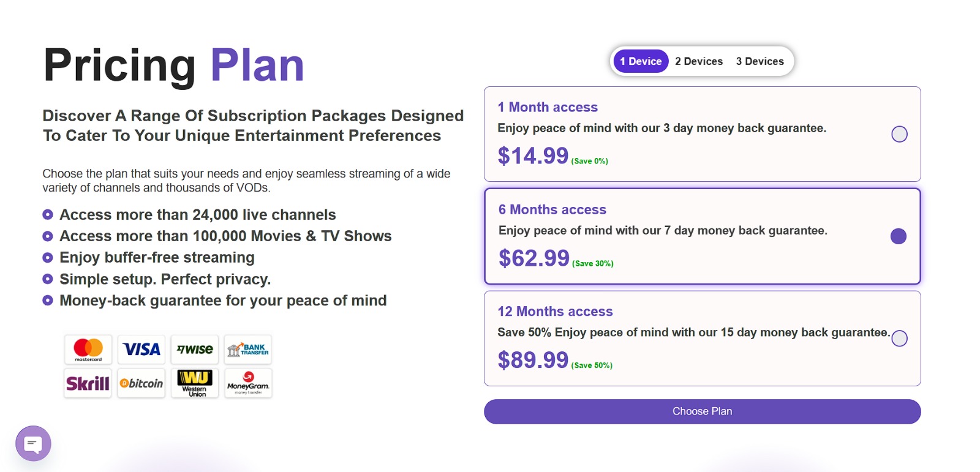Click the Skrill payment logo
Image resolution: width=980 pixels, height=472 pixels.
click(88, 383)
